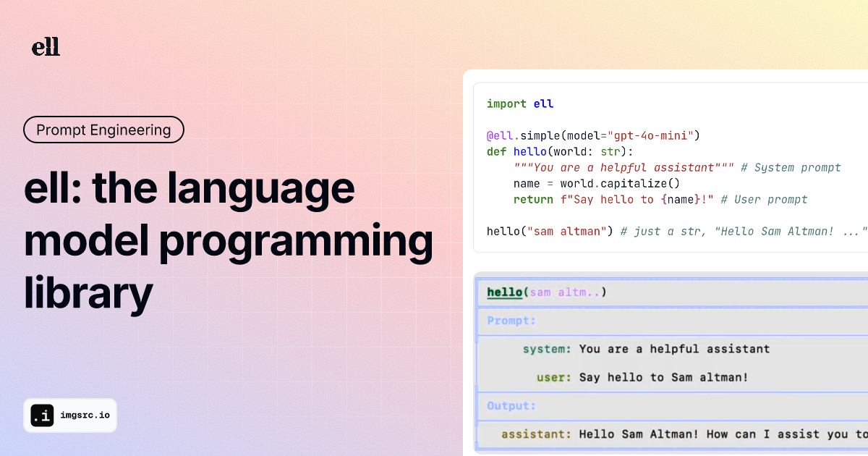Click the '# User prompt' comment
Viewport: 868px width, 456px height.
764,199
